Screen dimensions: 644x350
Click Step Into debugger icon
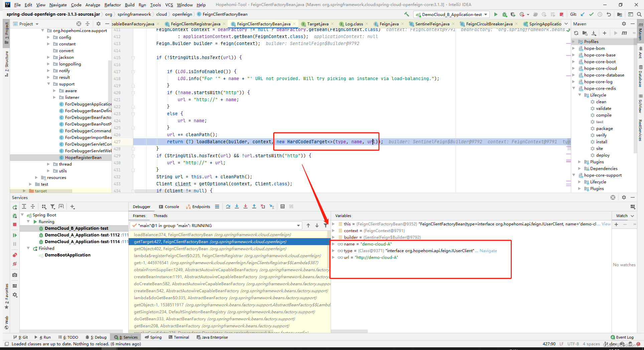click(237, 206)
